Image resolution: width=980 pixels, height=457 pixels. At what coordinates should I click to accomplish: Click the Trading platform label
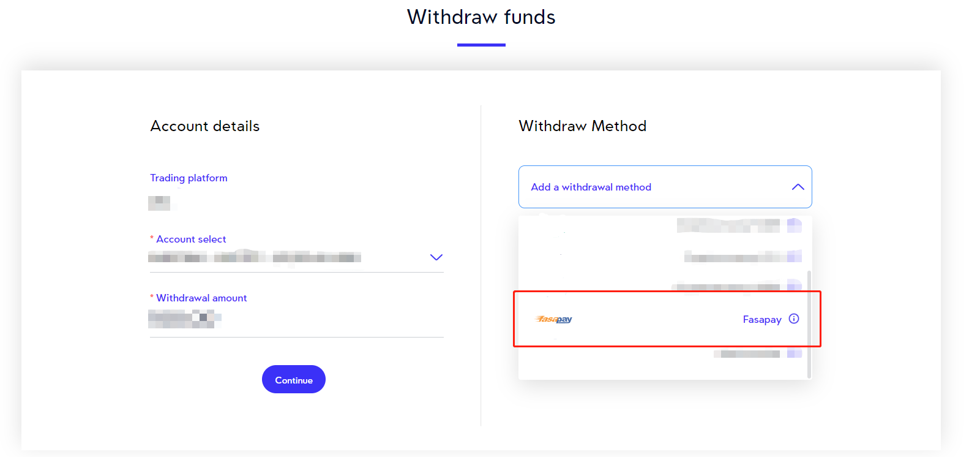[189, 178]
